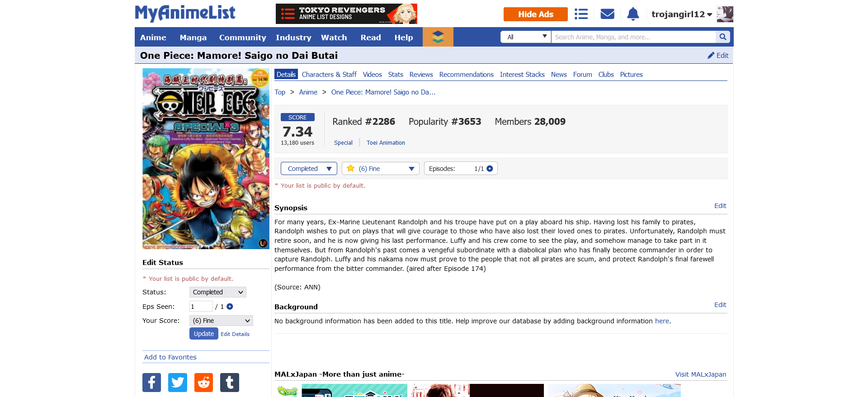Open the anime list icon in header
This screenshot has height=397, width=868.
pos(581,14)
